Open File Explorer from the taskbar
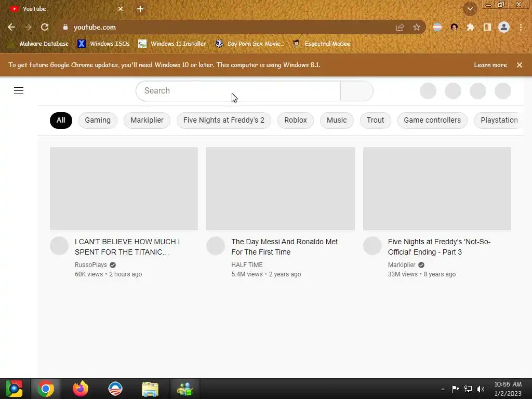The height and width of the screenshot is (399, 532). click(x=150, y=389)
